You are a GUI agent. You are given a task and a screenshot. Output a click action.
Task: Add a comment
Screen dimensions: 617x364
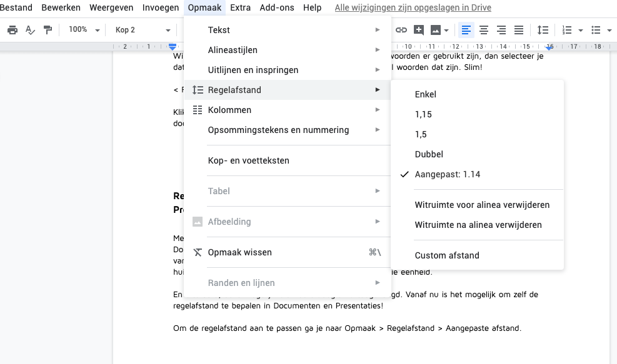[418, 29]
